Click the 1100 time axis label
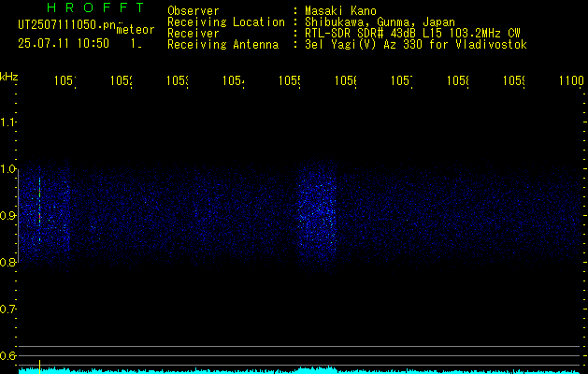Viewport: 588px width, 374px height. pyautogui.click(x=571, y=80)
